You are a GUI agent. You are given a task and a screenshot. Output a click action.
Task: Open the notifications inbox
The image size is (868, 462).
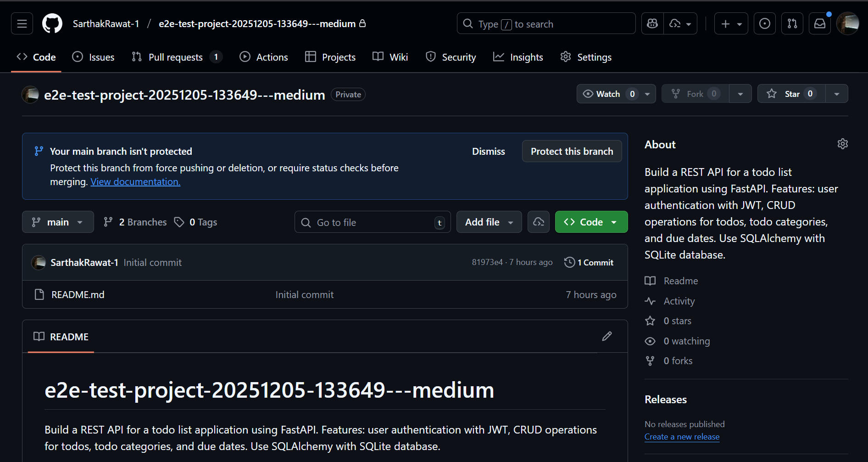820,23
